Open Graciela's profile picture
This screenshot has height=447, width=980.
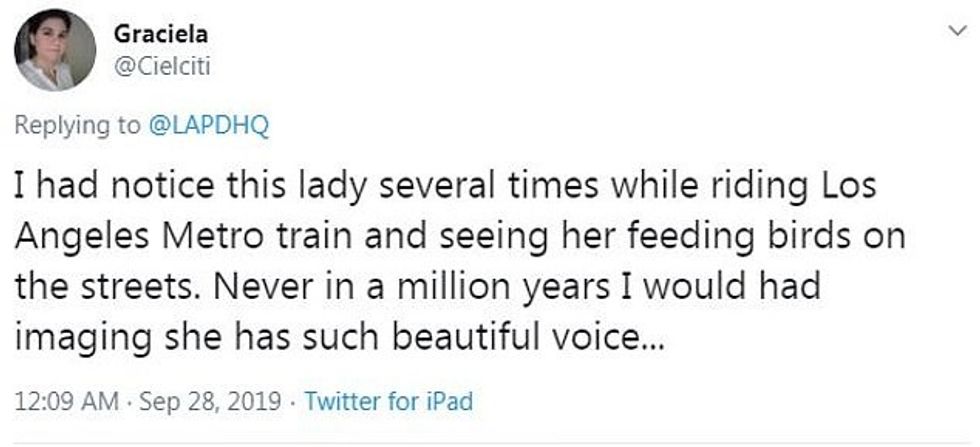click(55, 52)
